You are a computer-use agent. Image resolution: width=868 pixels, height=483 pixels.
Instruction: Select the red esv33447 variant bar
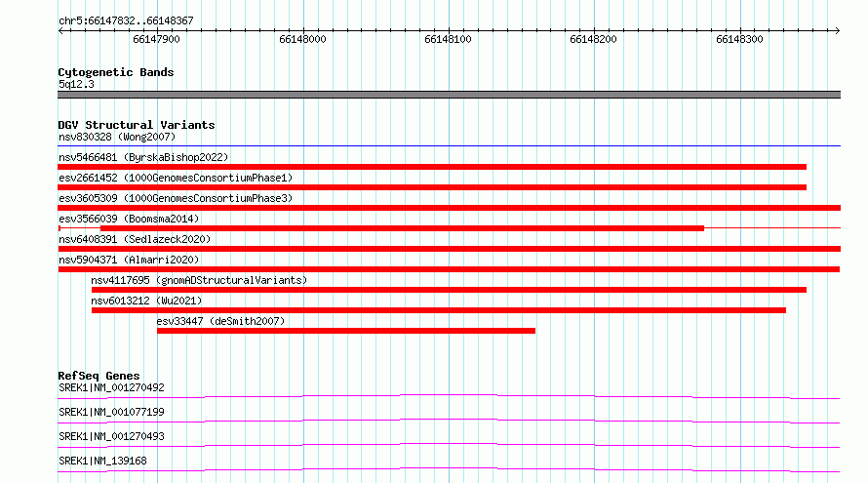346,331
